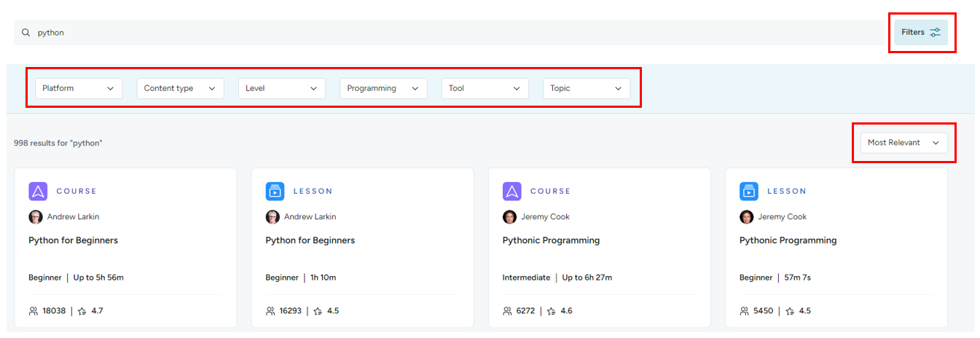This screenshot has width=980, height=338.
Task: Open the Topic filter dropdown
Action: pyautogui.click(x=587, y=89)
